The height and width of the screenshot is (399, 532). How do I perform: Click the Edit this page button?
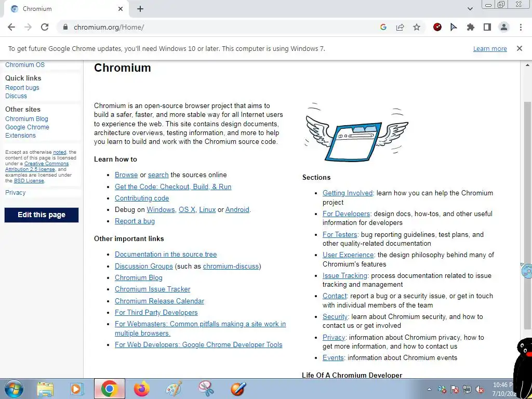[42, 215]
